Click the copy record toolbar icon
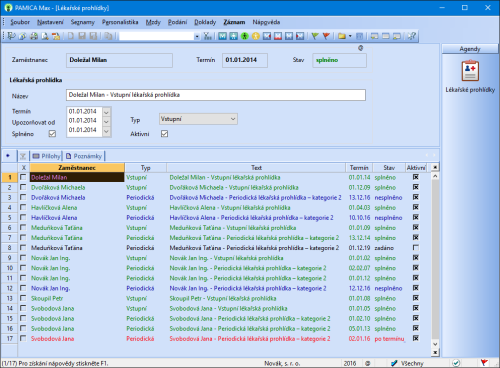Screen dimensions: 500x368 (x=108, y=36)
